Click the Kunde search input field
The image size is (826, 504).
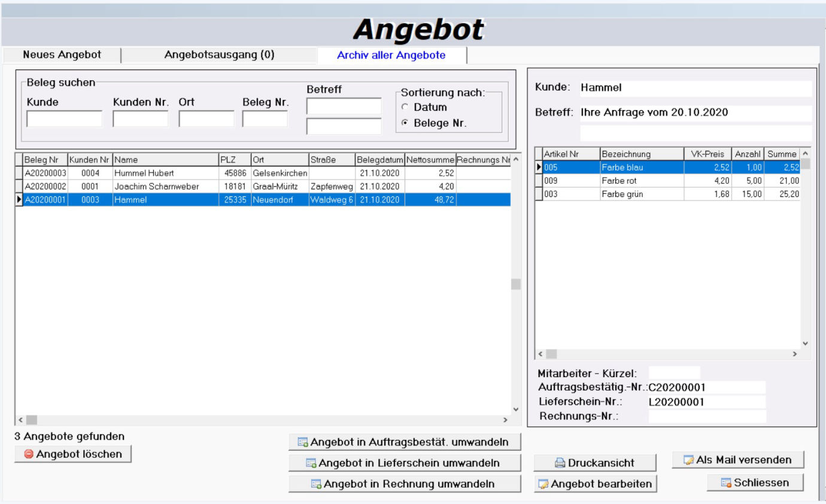(x=64, y=119)
